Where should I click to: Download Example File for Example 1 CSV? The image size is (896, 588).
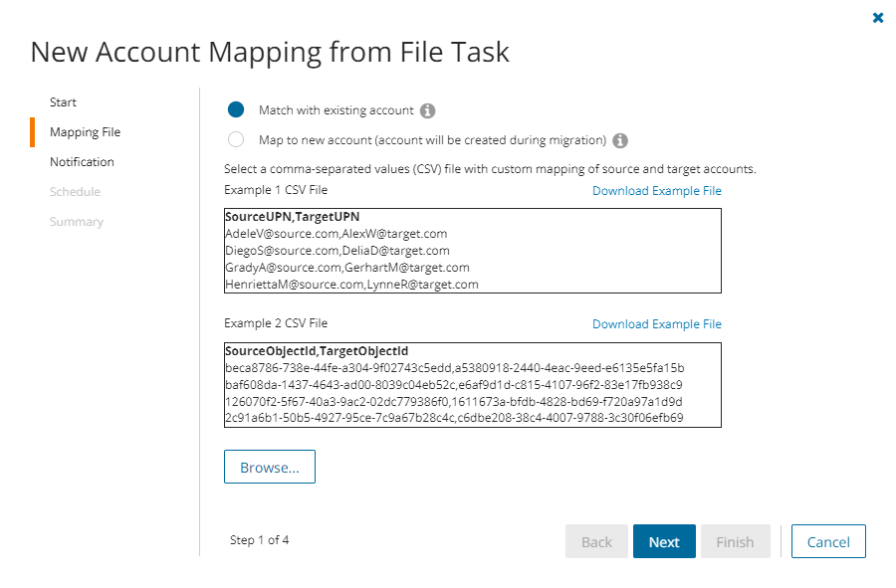[656, 191]
